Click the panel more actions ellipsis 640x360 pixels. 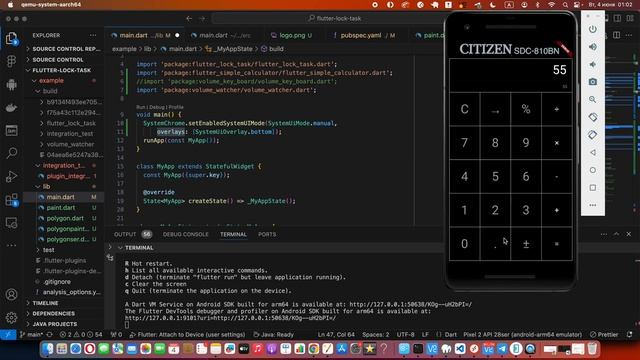coord(604,234)
